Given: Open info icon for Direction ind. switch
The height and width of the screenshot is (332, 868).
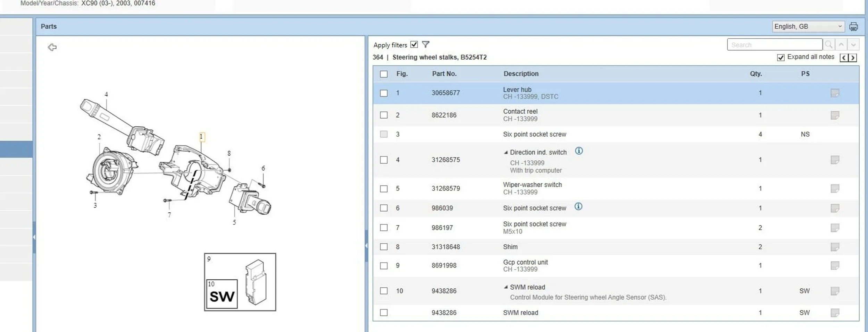Looking at the screenshot, I should pyautogui.click(x=579, y=151).
